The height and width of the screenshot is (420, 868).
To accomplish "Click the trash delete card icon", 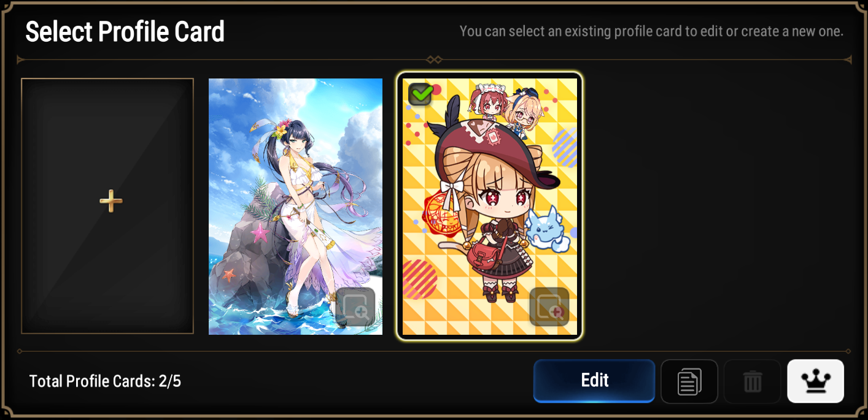I will point(753,381).
